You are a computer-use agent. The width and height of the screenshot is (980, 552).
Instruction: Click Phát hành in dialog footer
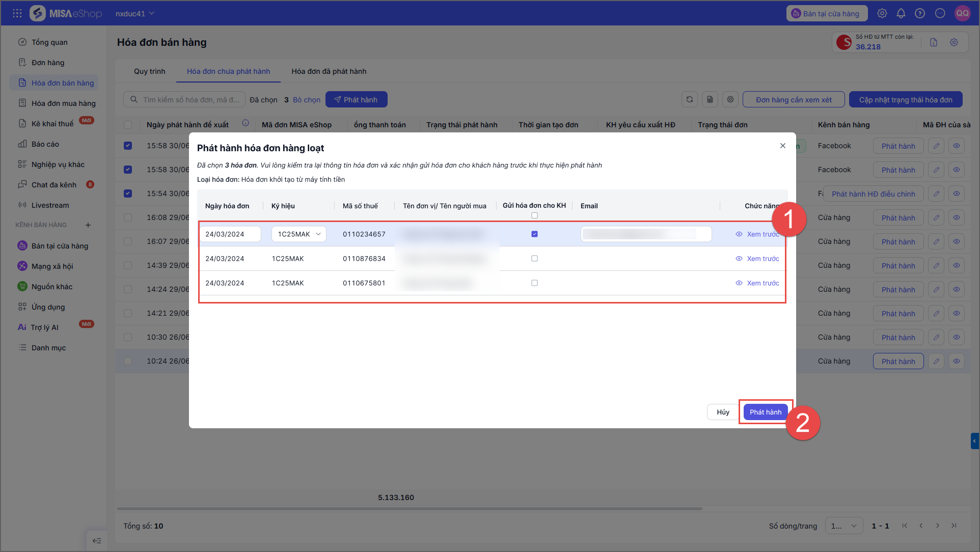coord(765,412)
